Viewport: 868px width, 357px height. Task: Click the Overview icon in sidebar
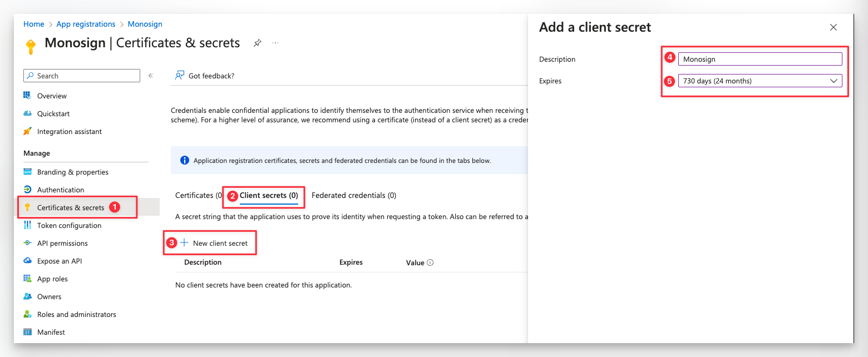click(x=27, y=96)
